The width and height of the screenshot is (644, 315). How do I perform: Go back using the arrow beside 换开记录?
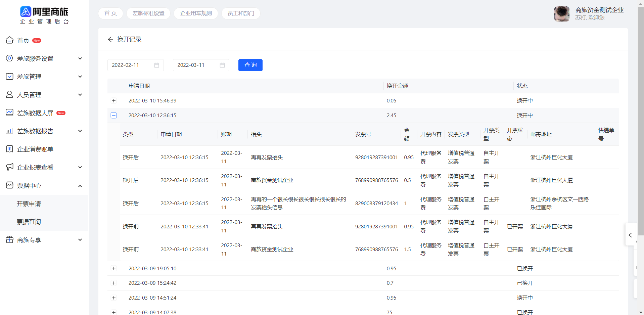click(x=110, y=39)
